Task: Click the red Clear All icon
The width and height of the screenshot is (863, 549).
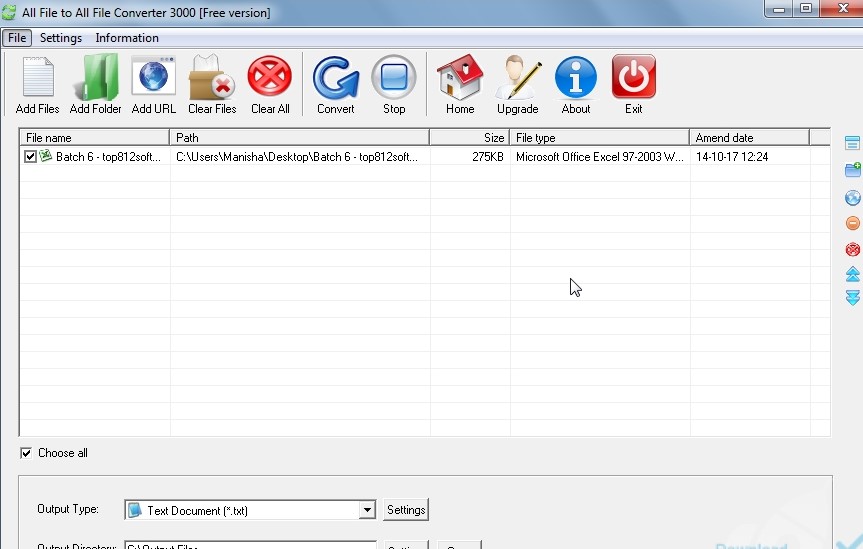Action: pos(270,77)
